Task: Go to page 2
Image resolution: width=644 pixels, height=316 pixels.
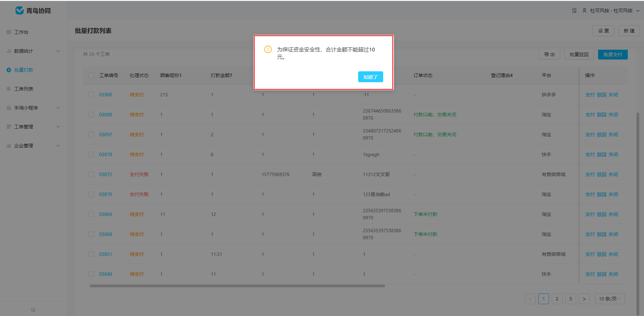Action: point(557,299)
